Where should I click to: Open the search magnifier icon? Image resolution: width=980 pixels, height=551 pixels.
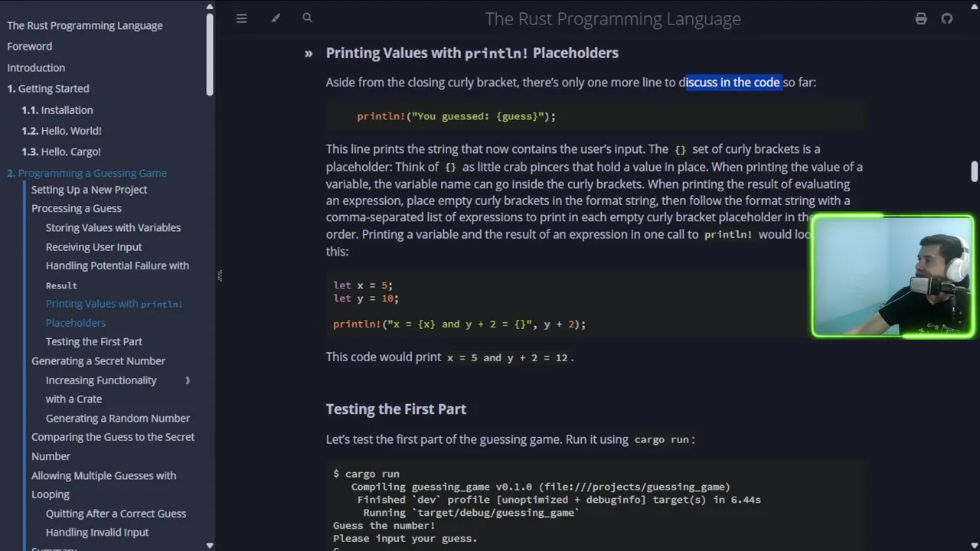pos(308,18)
